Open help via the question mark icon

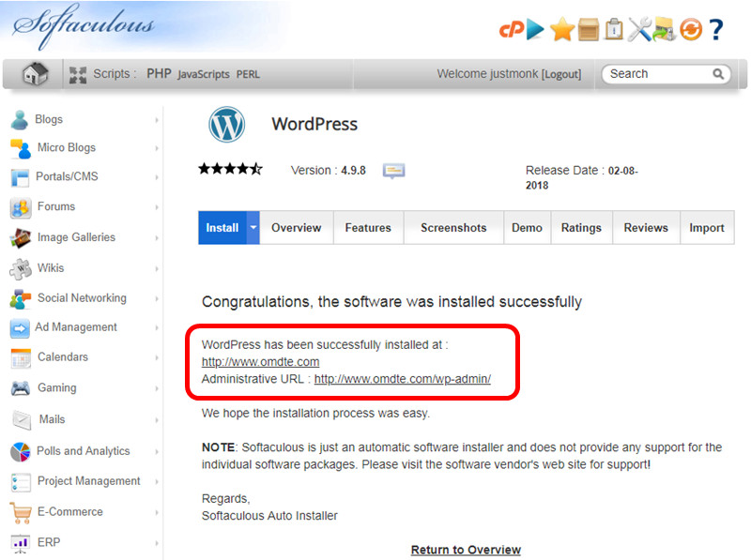click(x=716, y=30)
